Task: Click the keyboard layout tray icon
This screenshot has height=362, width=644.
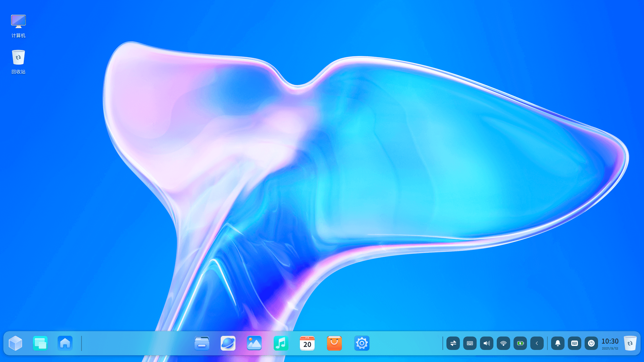Action: pyautogui.click(x=470, y=343)
